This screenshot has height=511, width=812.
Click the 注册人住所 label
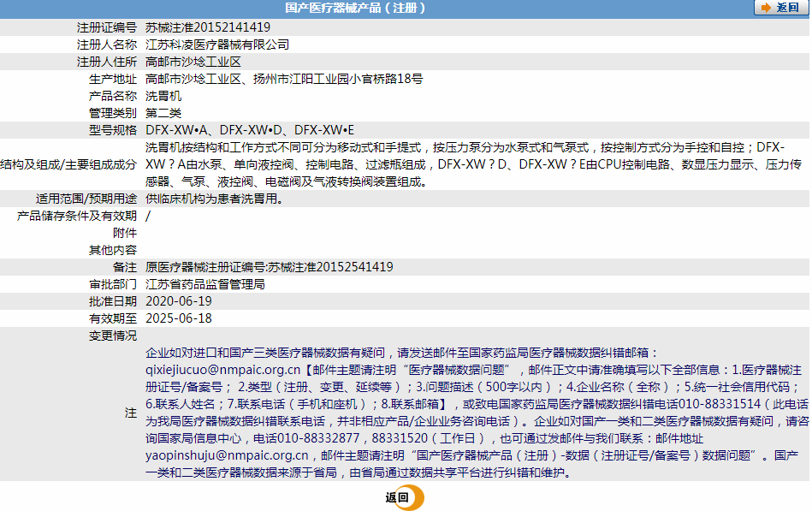click(107, 62)
